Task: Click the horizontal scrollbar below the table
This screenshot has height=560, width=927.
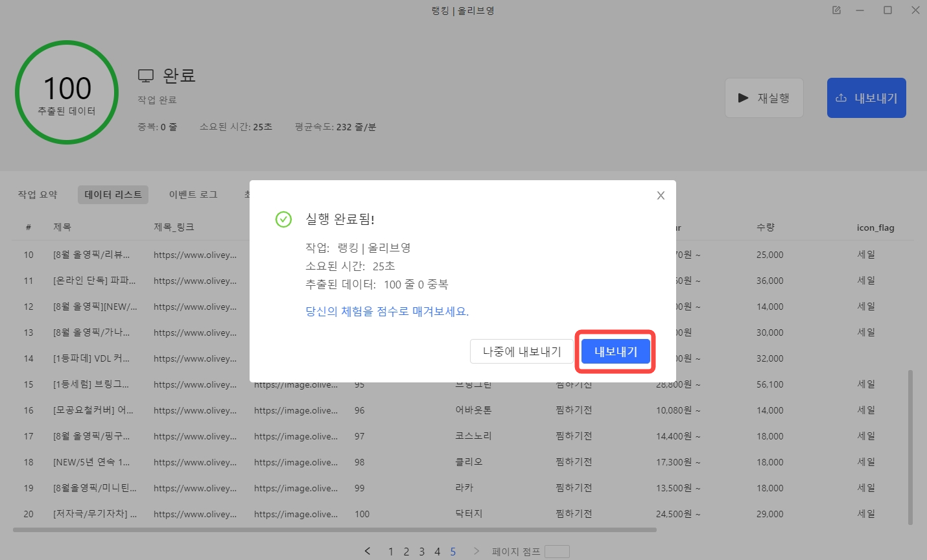Action: point(334,530)
